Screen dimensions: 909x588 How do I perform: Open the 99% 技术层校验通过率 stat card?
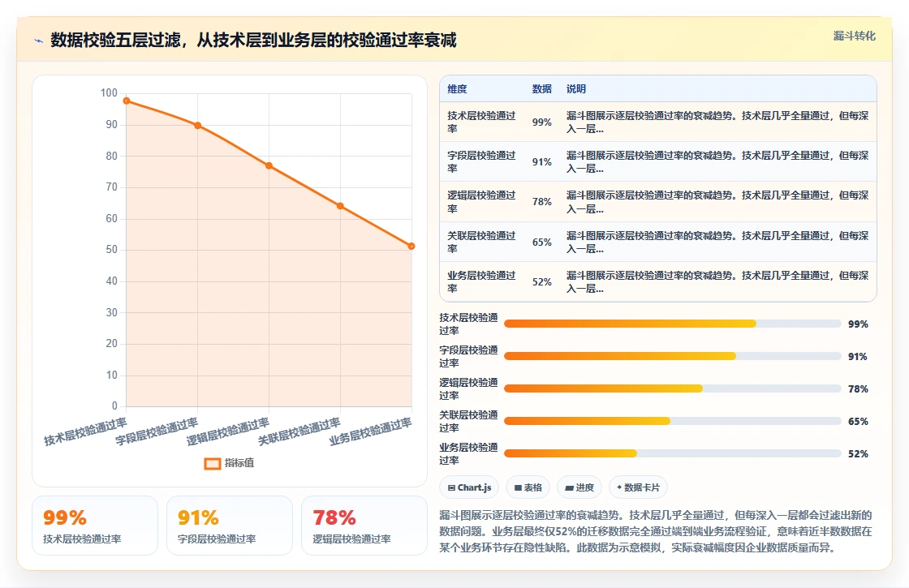click(x=95, y=526)
